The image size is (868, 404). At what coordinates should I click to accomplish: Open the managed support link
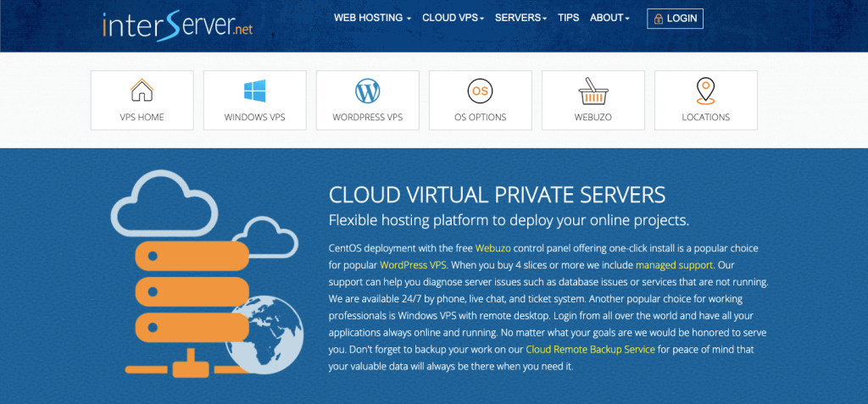click(675, 264)
